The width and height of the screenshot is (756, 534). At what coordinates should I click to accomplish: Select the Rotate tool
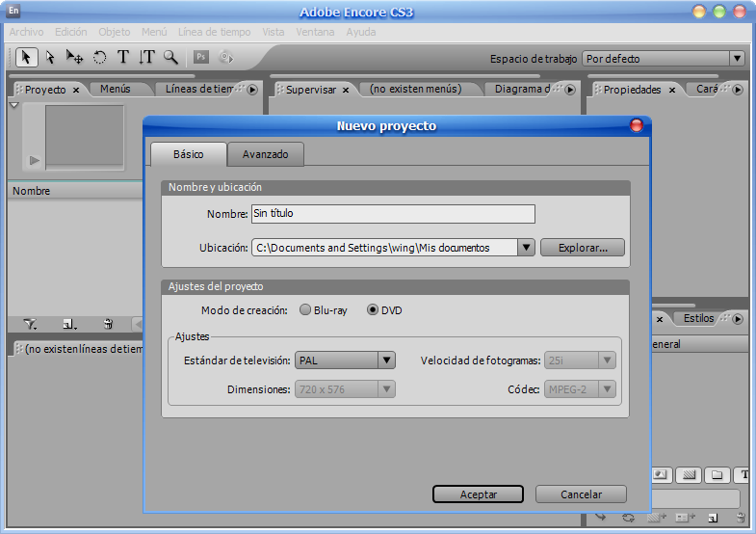coord(99,57)
